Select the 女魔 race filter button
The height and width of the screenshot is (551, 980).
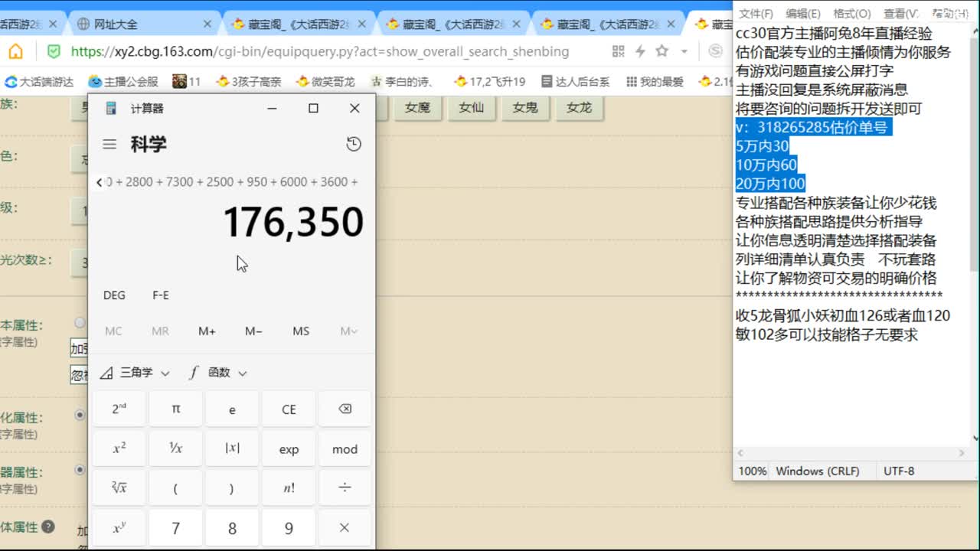point(418,108)
